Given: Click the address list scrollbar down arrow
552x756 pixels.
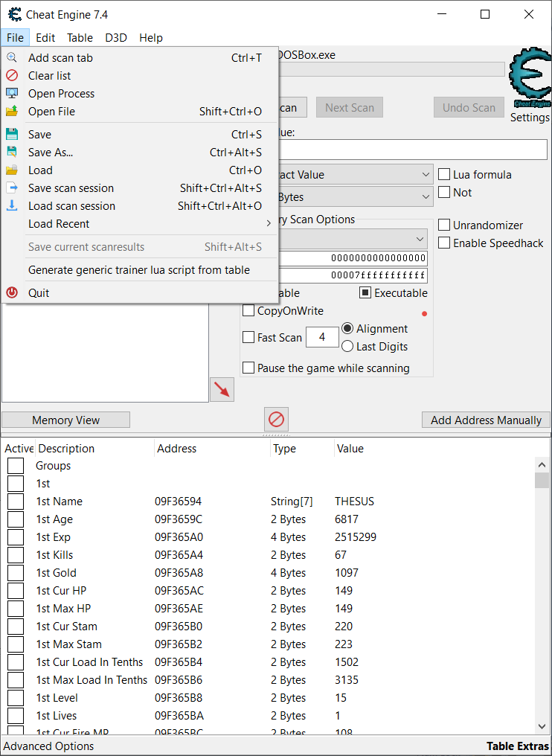Looking at the screenshot, I should (x=542, y=725).
